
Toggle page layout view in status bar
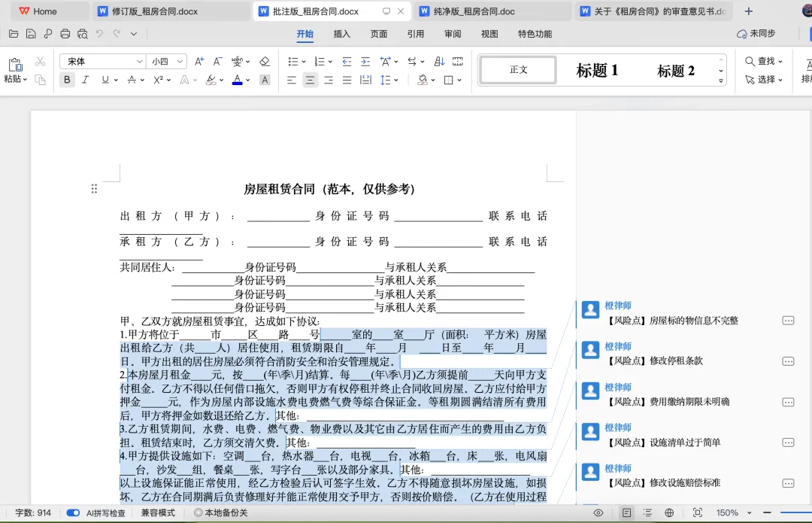(x=626, y=512)
